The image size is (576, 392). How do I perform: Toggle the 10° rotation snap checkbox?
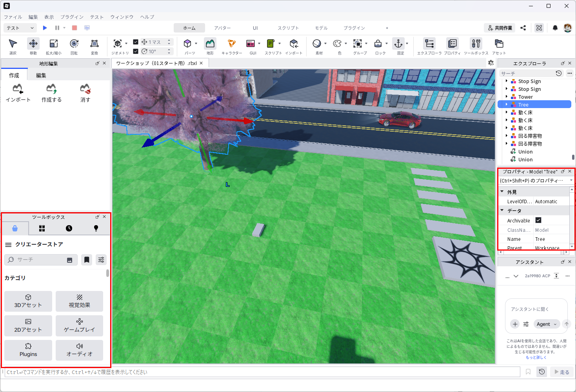click(136, 51)
